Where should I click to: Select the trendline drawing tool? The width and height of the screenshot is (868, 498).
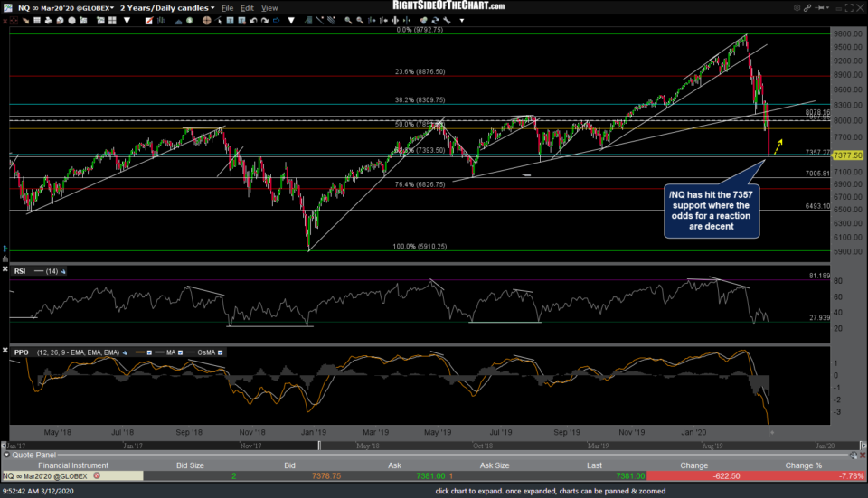319,21
